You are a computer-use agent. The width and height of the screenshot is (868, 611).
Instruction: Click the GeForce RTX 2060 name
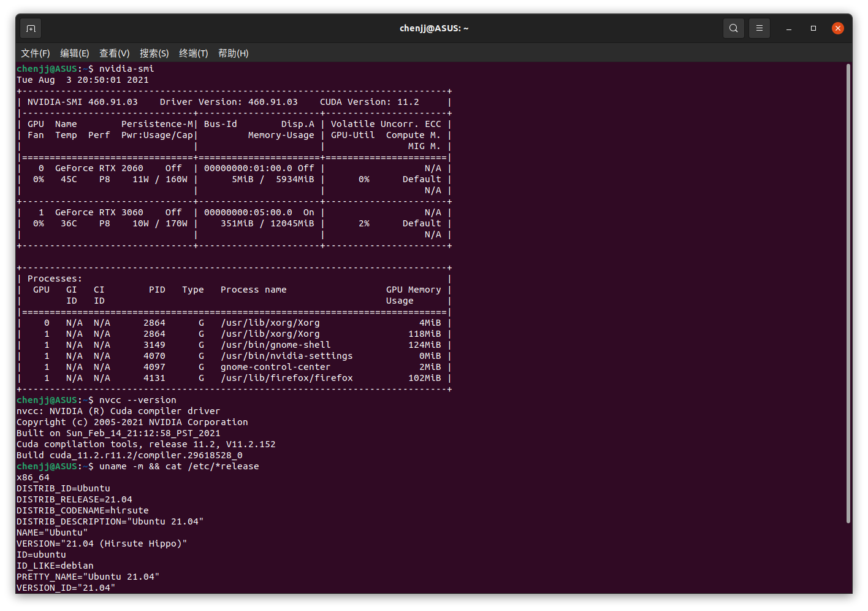[x=99, y=168]
